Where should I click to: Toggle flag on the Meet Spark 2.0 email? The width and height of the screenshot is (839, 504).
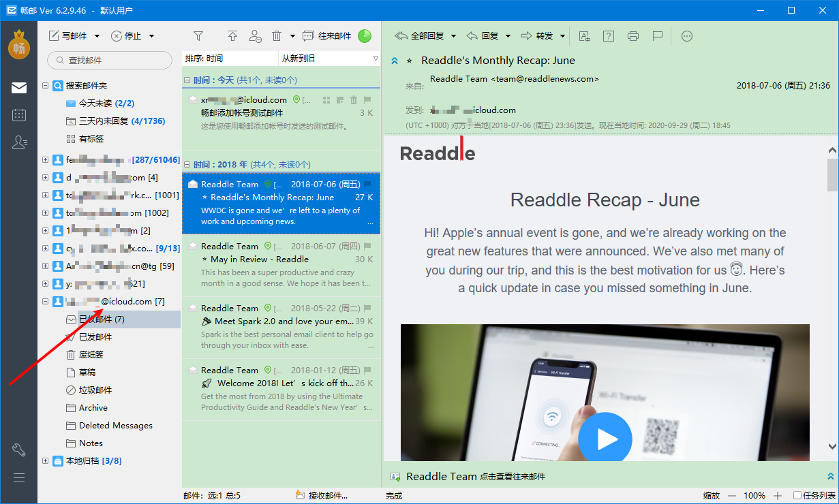pos(368,308)
